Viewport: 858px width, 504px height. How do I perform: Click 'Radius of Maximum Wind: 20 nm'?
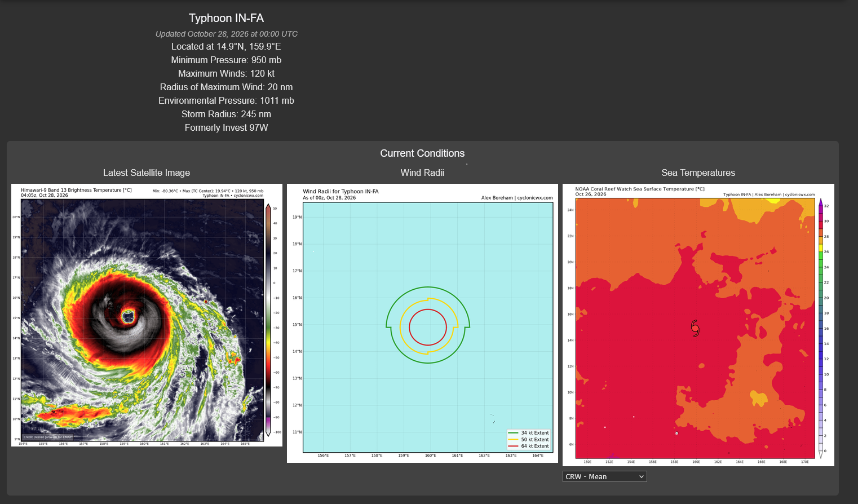pos(226,87)
